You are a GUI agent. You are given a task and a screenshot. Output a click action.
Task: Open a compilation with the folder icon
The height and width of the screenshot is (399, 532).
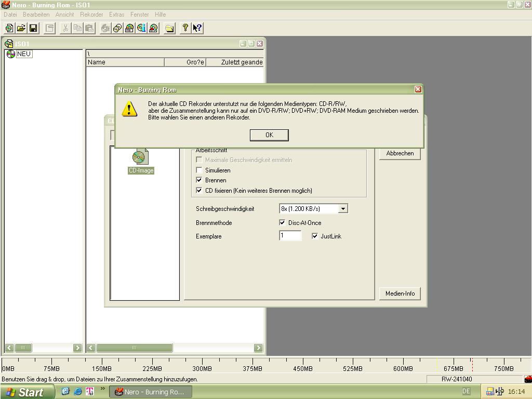pos(21,28)
